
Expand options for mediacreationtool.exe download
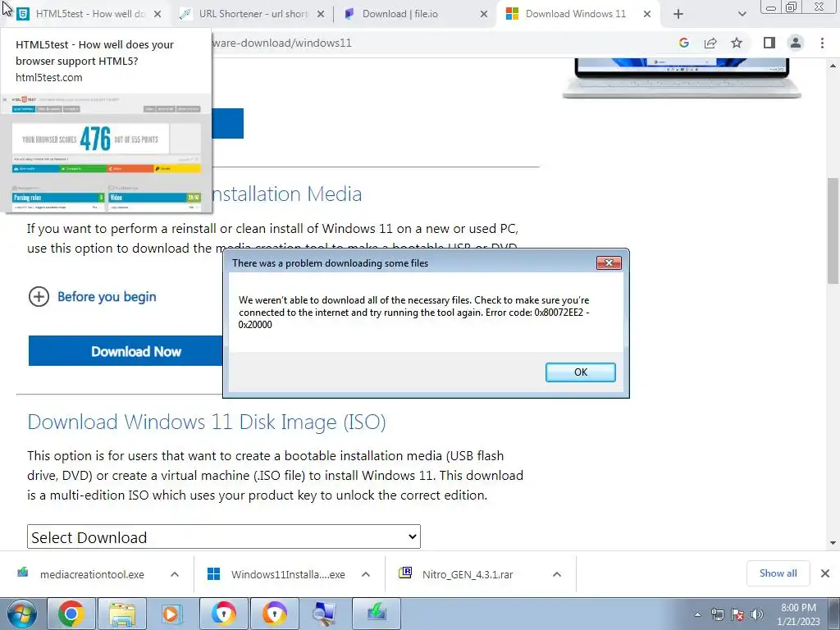(x=175, y=574)
